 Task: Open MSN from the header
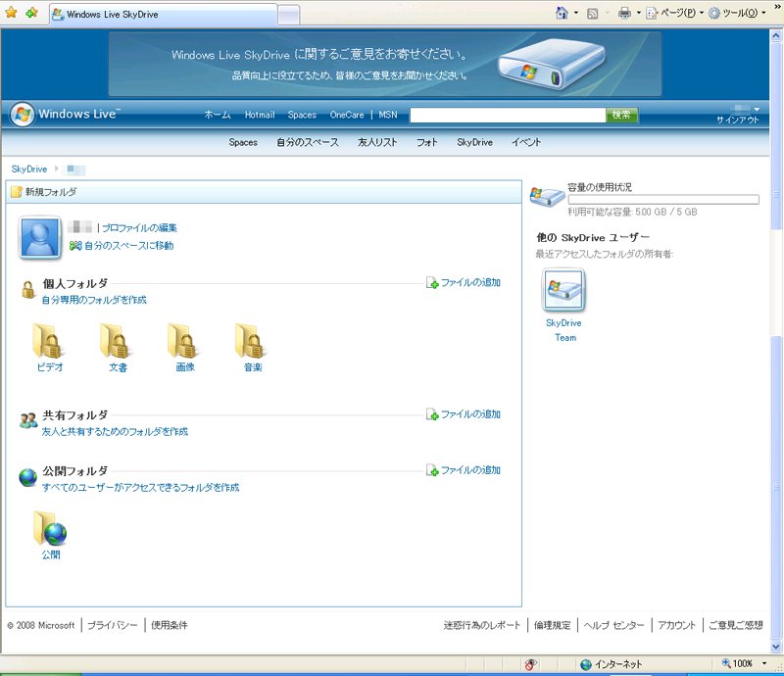click(x=387, y=115)
